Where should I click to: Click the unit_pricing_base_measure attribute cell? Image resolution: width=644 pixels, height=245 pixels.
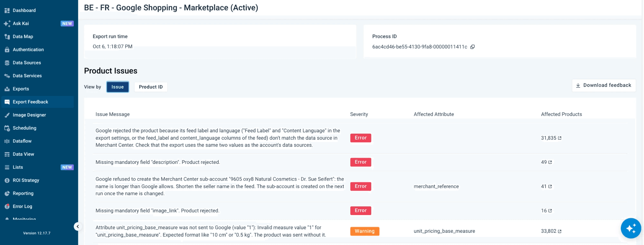[444, 231]
